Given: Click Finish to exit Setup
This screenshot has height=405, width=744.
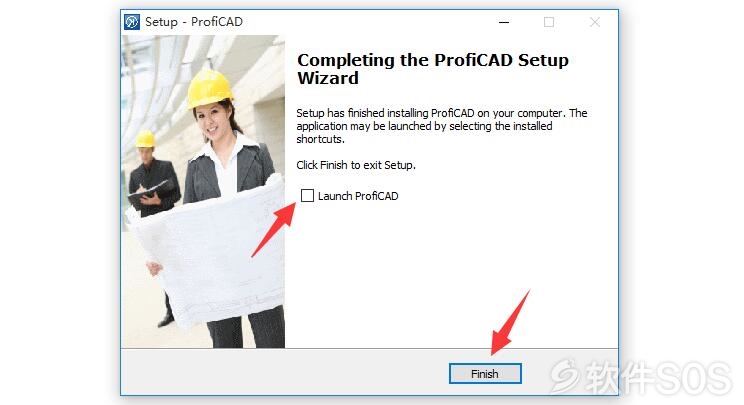Looking at the screenshot, I should [485, 374].
